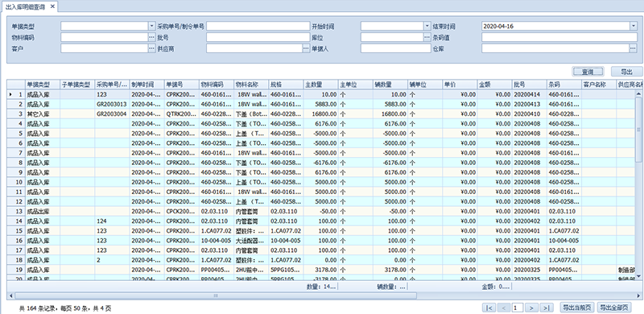Sort by 金额 column header
The height and width of the screenshot is (314, 644).
[494, 85]
